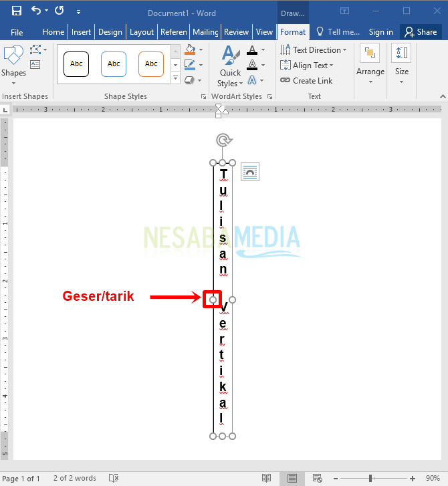
Task: Click the Text Outline icon
Action: tap(252, 65)
